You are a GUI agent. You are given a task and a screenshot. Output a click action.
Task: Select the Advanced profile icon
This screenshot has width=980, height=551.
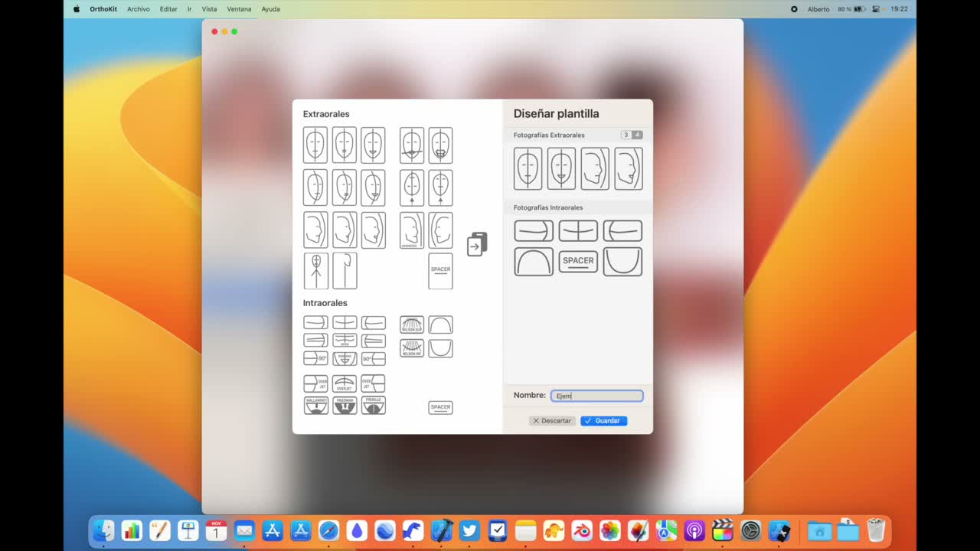click(412, 230)
